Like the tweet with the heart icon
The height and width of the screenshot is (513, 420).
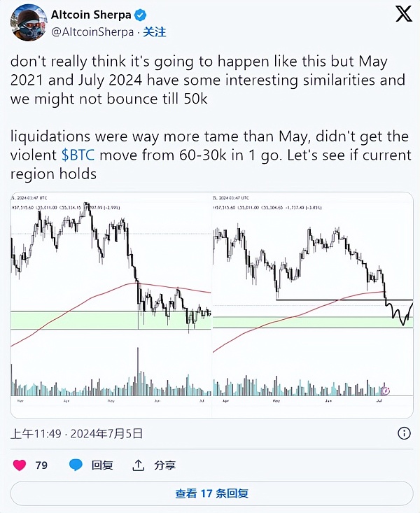point(19,464)
